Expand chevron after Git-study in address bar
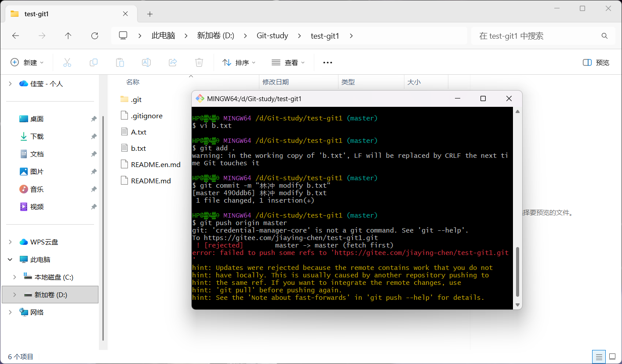Screen dimensions: 622x364 point(300,36)
